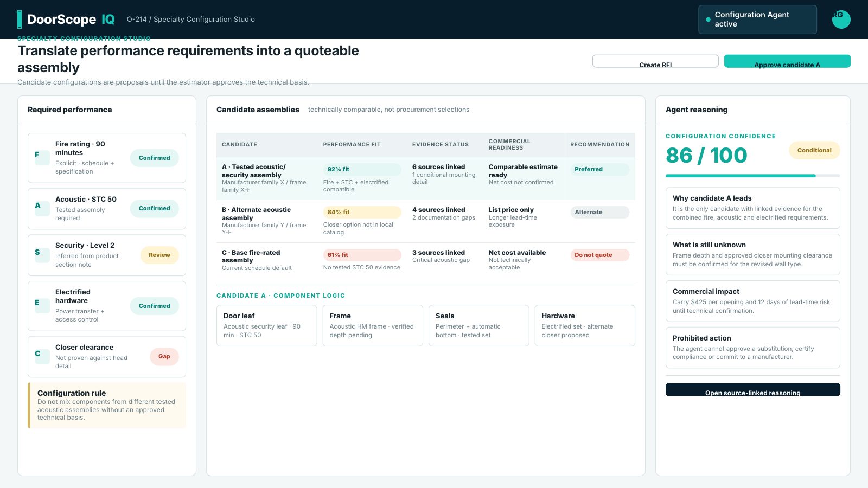Click the Conditional confidence badge
Image resolution: width=868 pixels, height=488 pixels.
click(x=814, y=150)
